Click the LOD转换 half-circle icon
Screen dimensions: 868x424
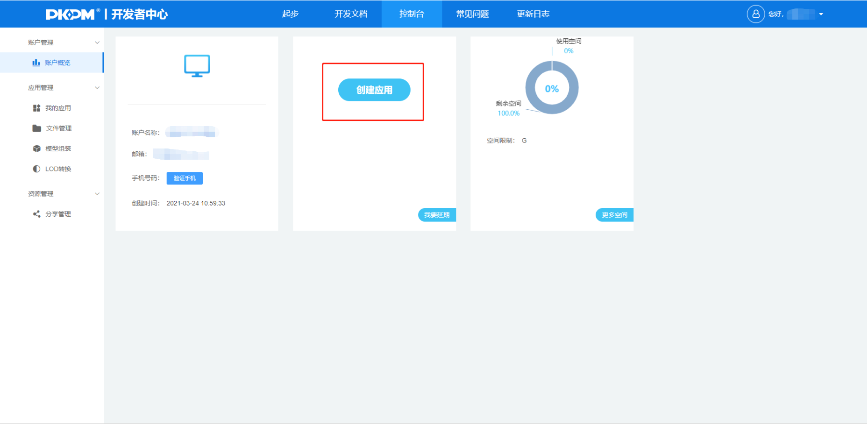[x=36, y=169]
